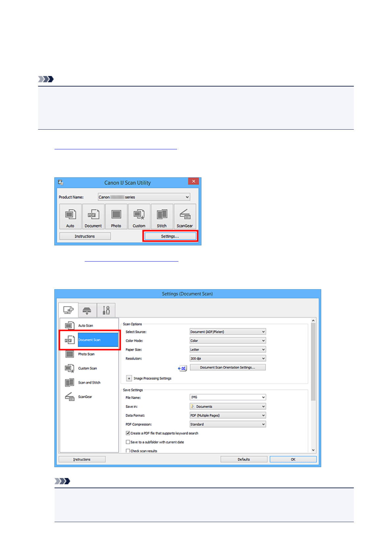This screenshot has width=392, height=554.
Task: Click the Settings... button
Action: [170, 236]
